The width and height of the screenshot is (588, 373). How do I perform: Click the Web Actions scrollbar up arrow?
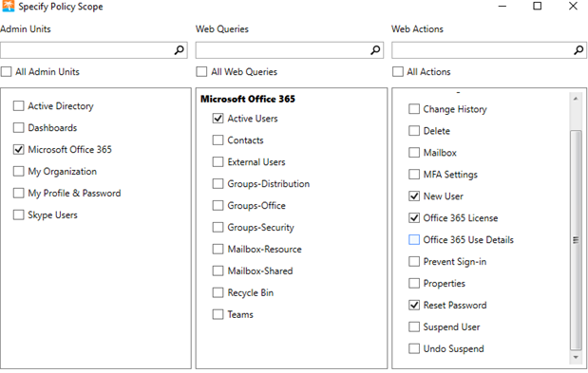tap(576, 99)
